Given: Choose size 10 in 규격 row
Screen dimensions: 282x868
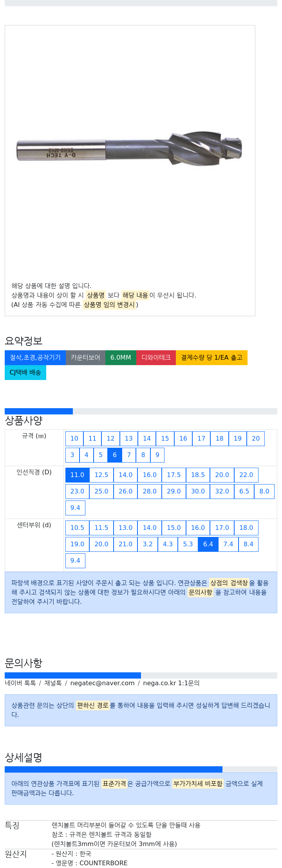Looking at the screenshot, I should click(x=74, y=439).
